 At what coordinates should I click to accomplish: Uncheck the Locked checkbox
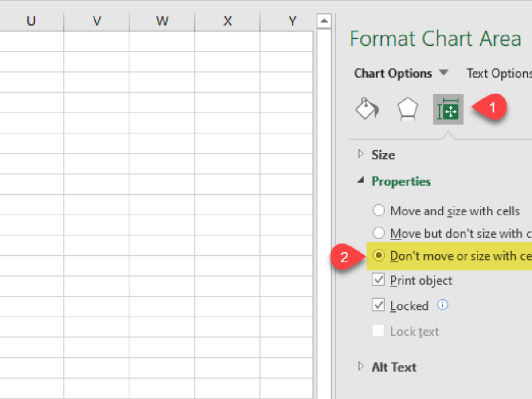[378, 305]
